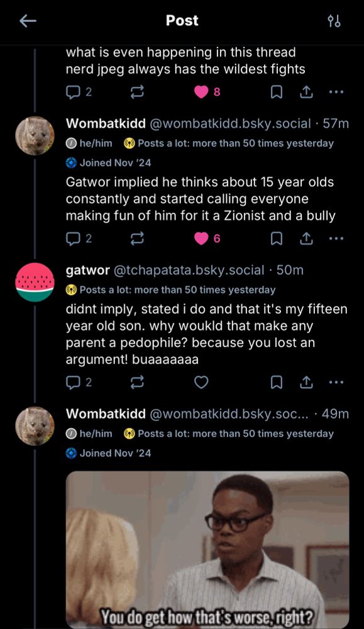Open more options on the 'nerd jpeg' post
Screen dimensions: 364x629
tap(337, 91)
